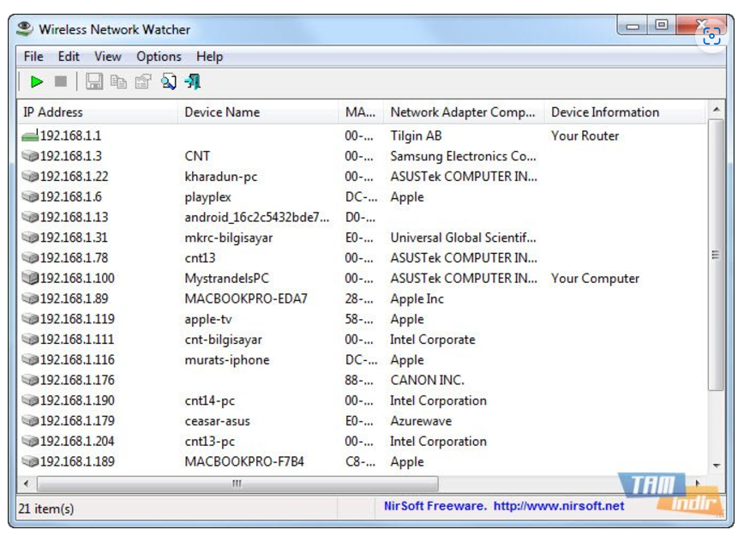Image resolution: width=756 pixels, height=542 pixels.
Task: Click the green Start Scanning play icon
Action: point(36,81)
